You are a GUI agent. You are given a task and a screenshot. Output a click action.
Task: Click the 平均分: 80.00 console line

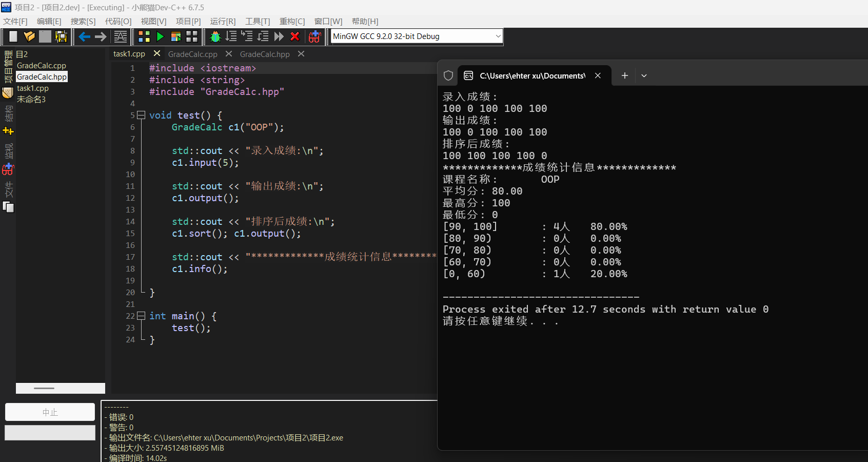(482, 191)
